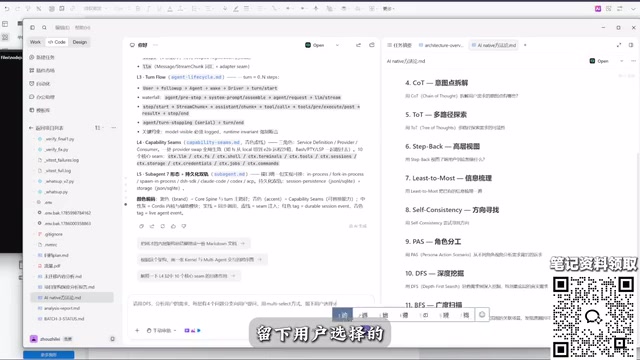Expand preview panel to fullscreen
Screen dimensions: 640x360
coord(619,45)
